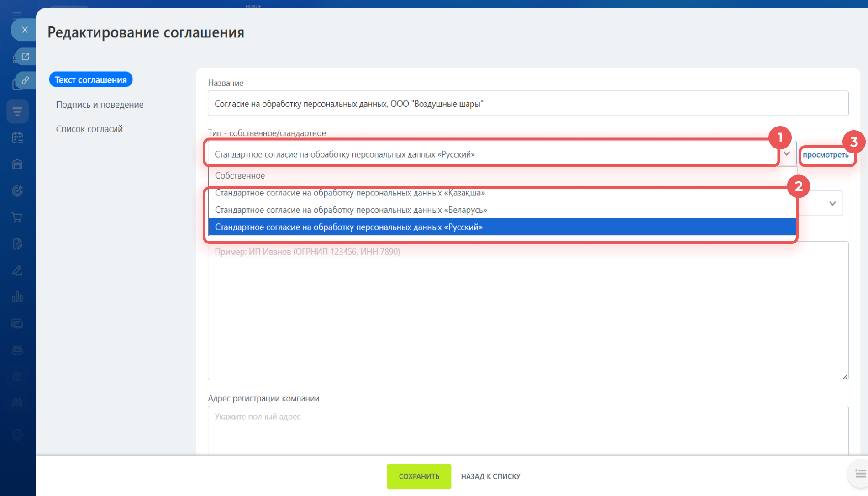Click the просмотреть link
This screenshot has width=868, height=496.
pyautogui.click(x=826, y=155)
